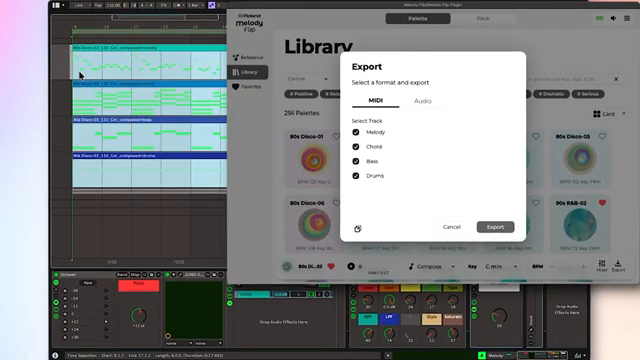Select the 80s Disco-06 palette thumbnail

(x=314, y=224)
